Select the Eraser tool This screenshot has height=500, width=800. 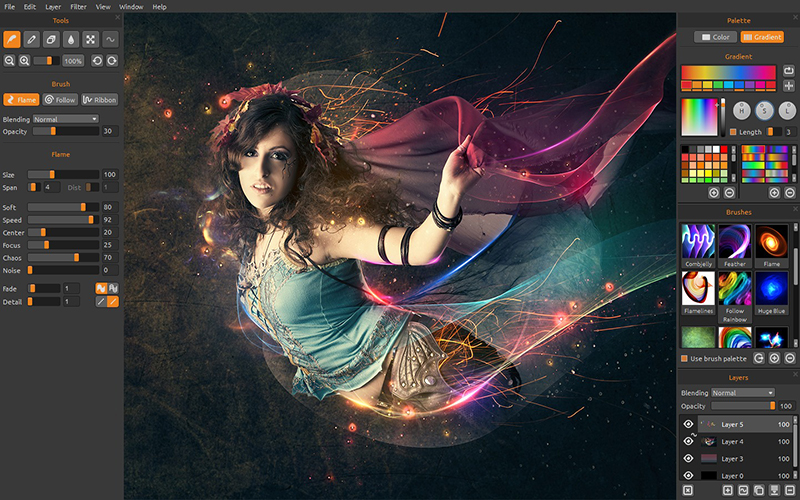click(x=51, y=39)
